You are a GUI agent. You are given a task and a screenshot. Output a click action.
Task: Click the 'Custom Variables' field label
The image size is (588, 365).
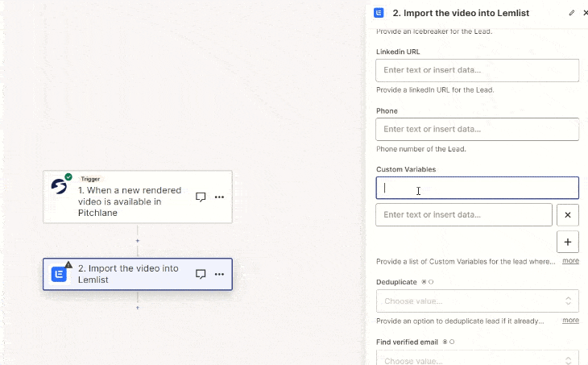406,169
